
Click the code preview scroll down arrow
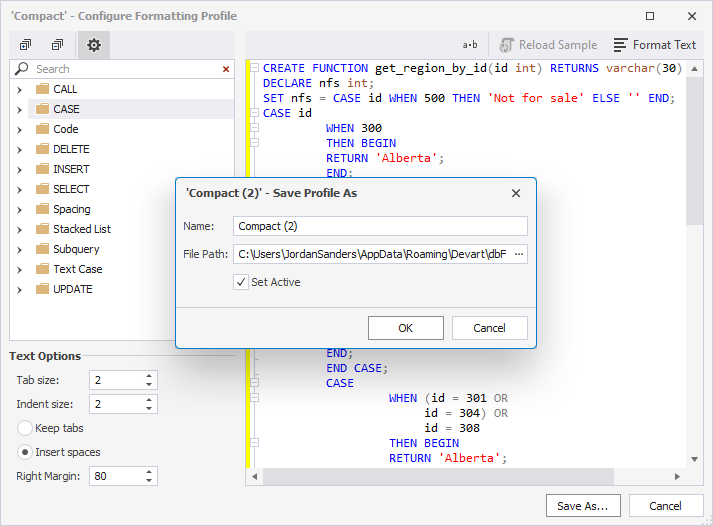(x=694, y=459)
